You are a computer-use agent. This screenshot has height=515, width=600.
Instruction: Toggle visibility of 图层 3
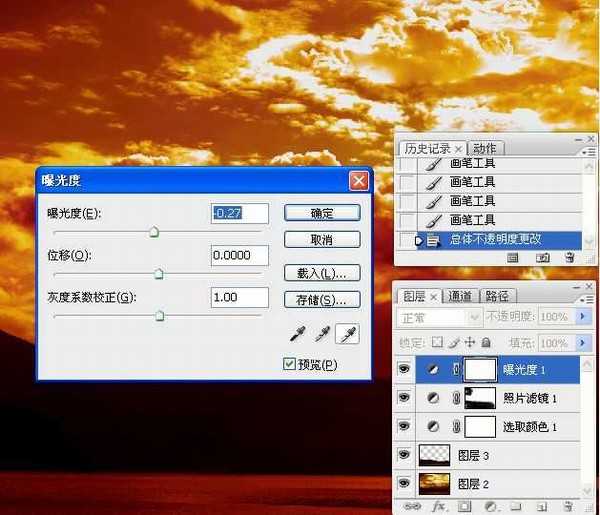pos(405,455)
